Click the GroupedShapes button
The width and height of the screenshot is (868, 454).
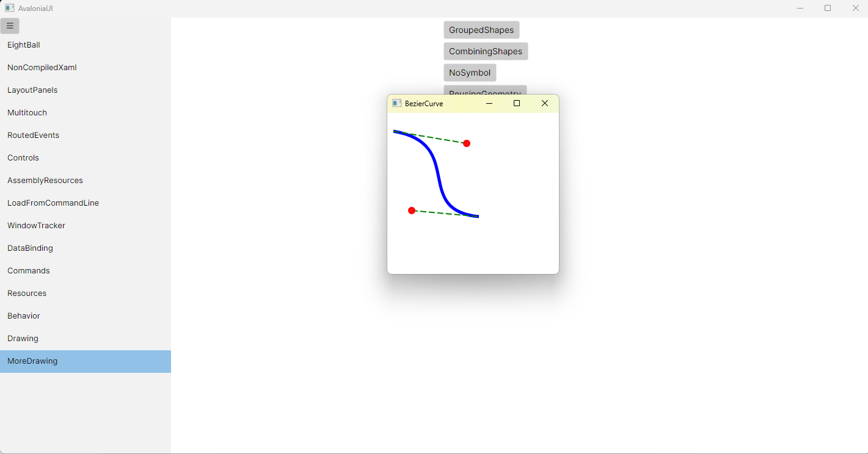point(481,30)
